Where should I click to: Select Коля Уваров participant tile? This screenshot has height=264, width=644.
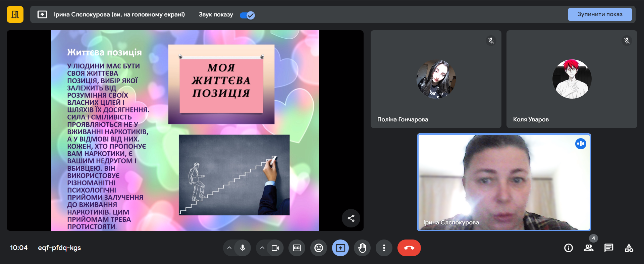[572, 79]
